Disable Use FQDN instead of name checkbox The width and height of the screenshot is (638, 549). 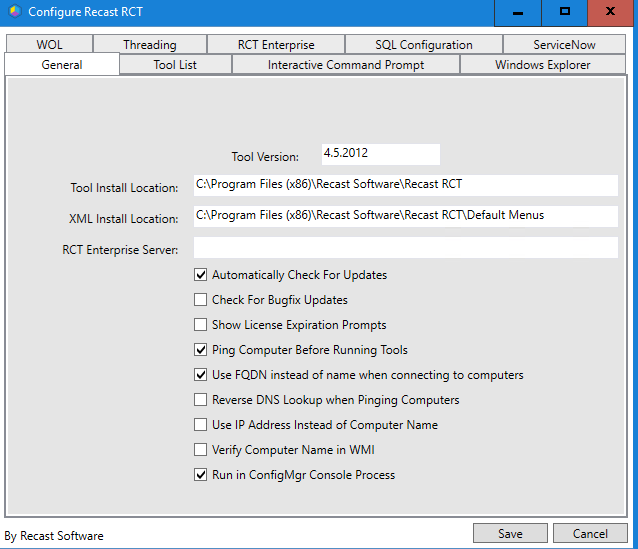pyautogui.click(x=200, y=375)
